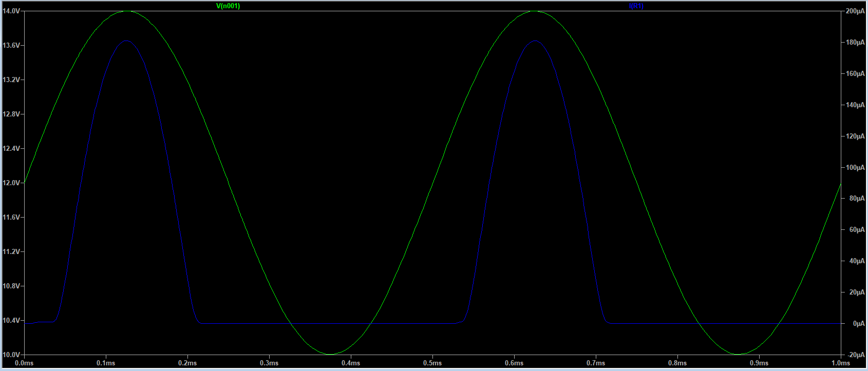The image size is (868, 371).
Task: Click the 1.0ms time axis label
Action: click(841, 363)
